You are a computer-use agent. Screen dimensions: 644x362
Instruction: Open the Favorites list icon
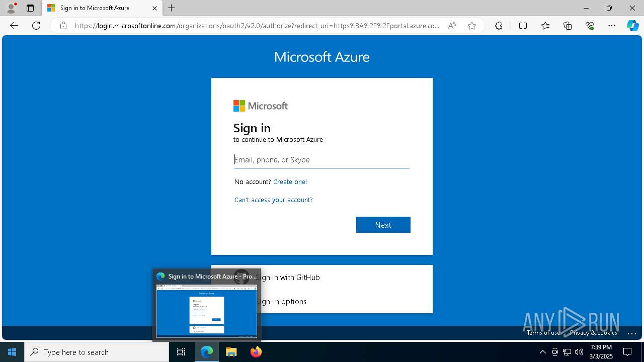545,26
